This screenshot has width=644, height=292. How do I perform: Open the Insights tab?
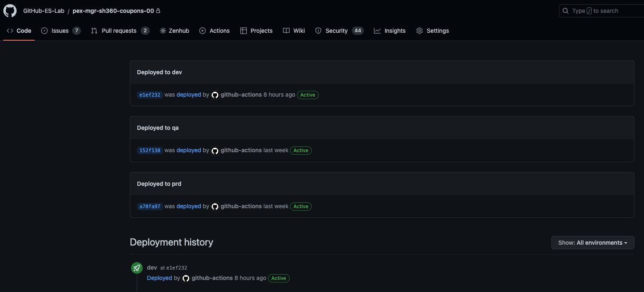390,31
